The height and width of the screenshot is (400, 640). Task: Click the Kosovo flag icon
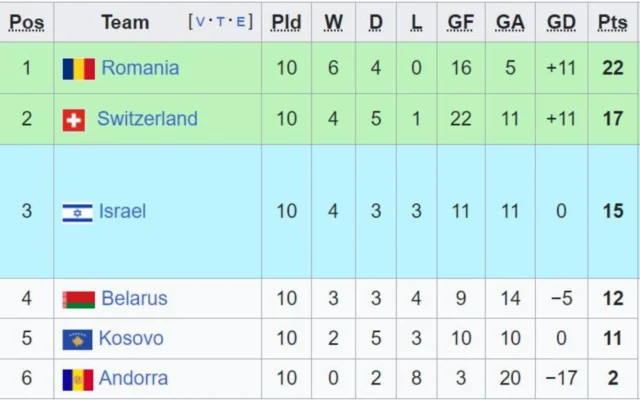[77, 340]
